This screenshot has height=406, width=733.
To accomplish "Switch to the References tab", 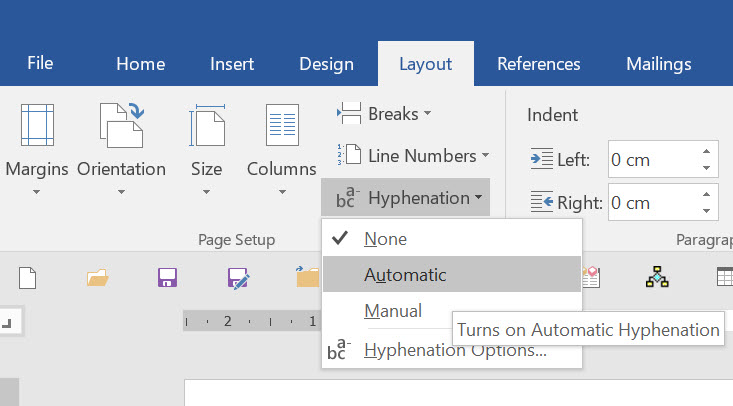I will [x=539, y=64].
